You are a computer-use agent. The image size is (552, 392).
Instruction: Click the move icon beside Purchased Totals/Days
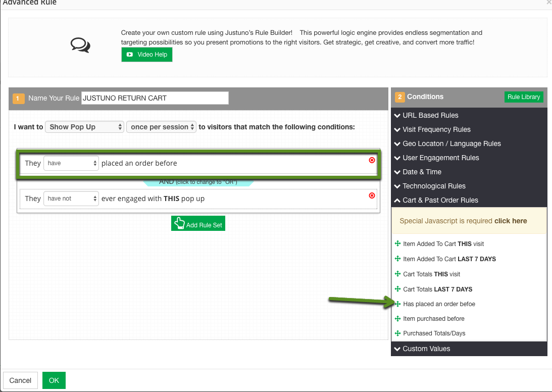[x=397, y=333]
